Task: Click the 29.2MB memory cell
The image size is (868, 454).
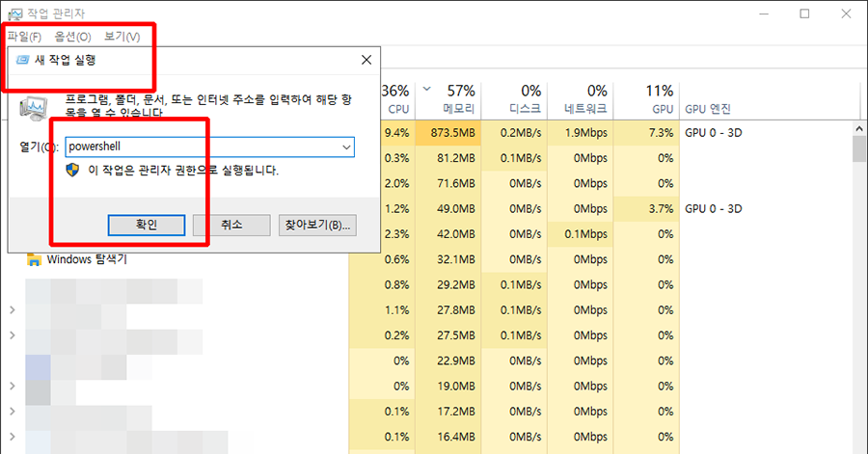Action: click(x=448, y=284)
